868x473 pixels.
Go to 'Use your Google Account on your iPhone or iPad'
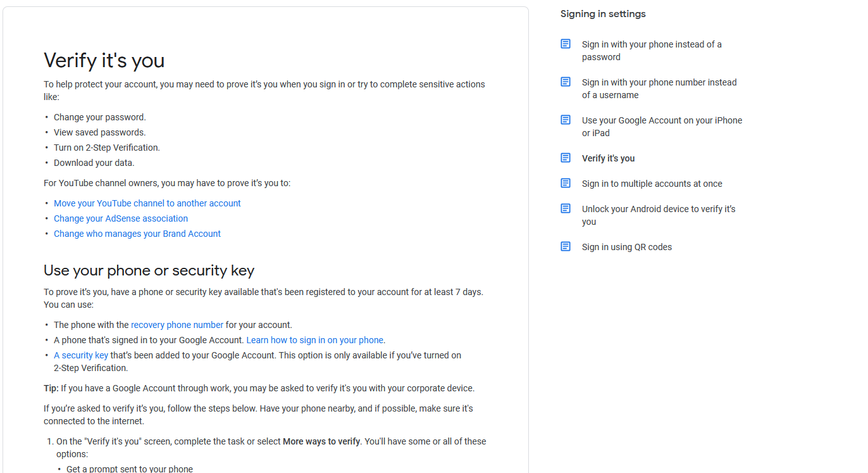point(662,127)
